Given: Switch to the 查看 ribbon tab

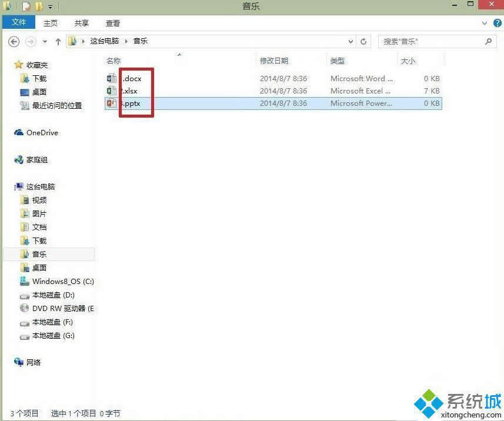Looking at the screenshot, I should pyautogui.click(x=112, y=23).
